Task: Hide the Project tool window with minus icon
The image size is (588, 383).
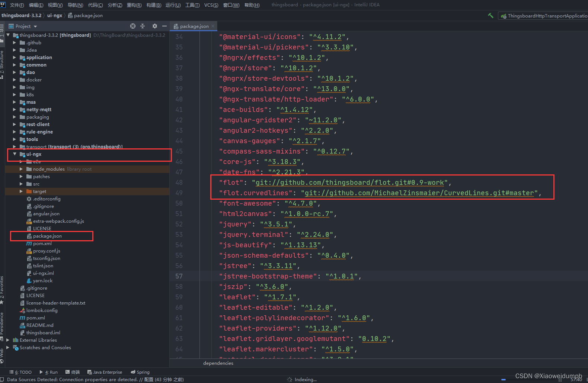Action: tap(164, 26)
